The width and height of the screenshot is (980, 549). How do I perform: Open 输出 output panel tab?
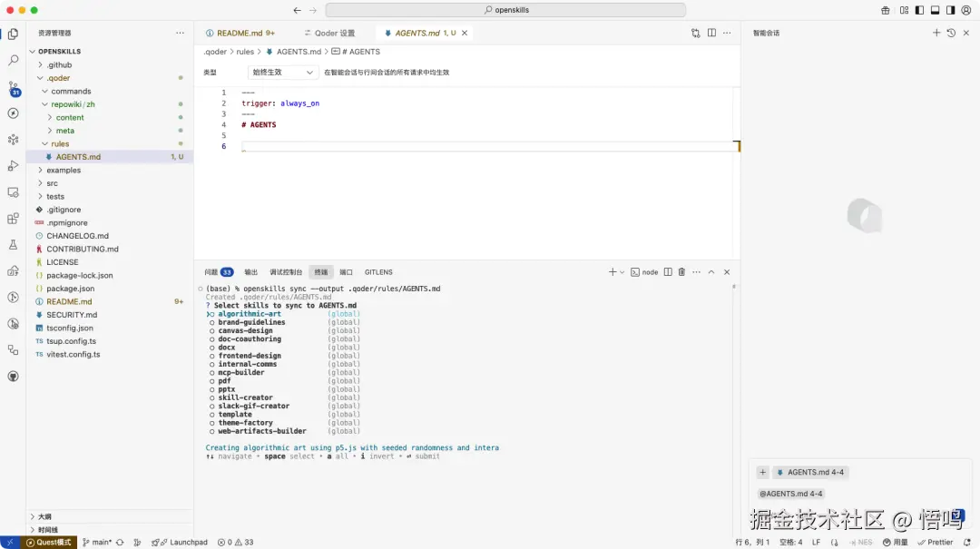pyautogui.click(x=250, y=272)
